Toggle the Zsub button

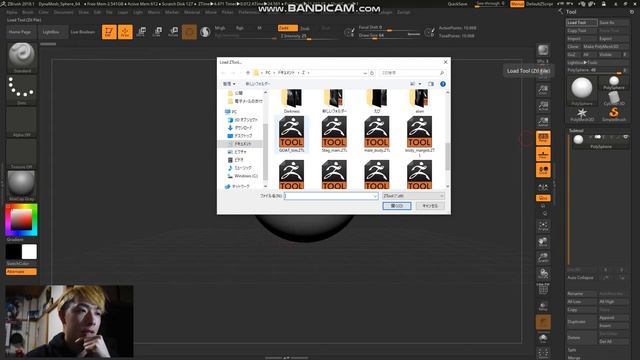304,28
